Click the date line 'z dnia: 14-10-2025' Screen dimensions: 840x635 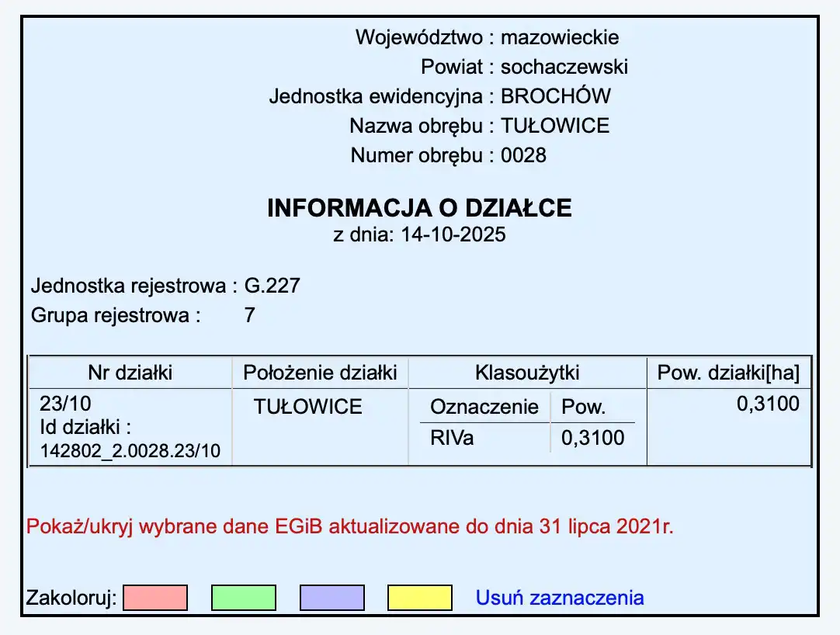(419, 234)
